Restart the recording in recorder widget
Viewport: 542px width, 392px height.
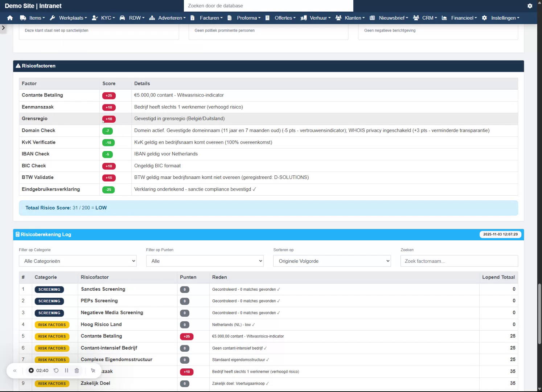pos(56,371)
